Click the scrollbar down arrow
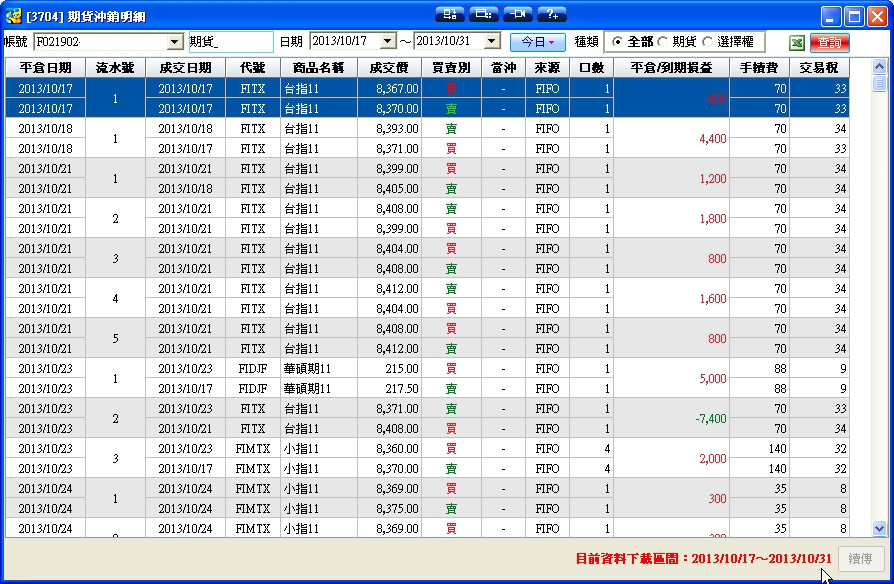 point(879,529)
